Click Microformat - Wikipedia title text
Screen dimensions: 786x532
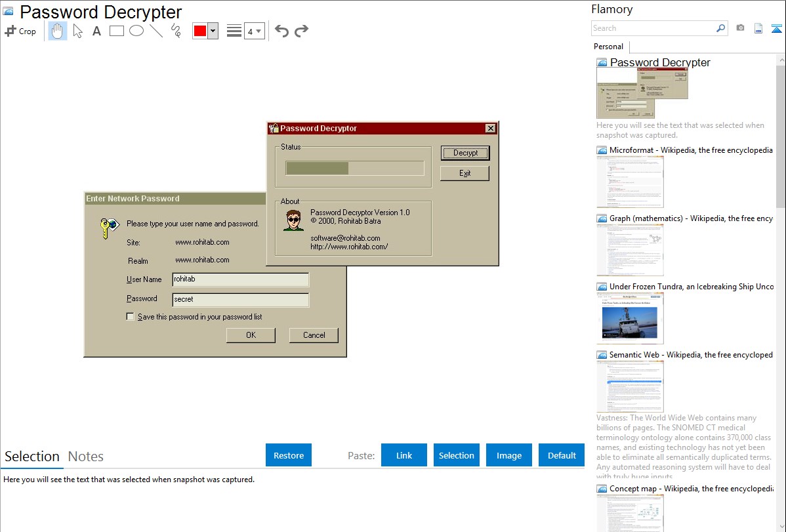tap(691, 150)
